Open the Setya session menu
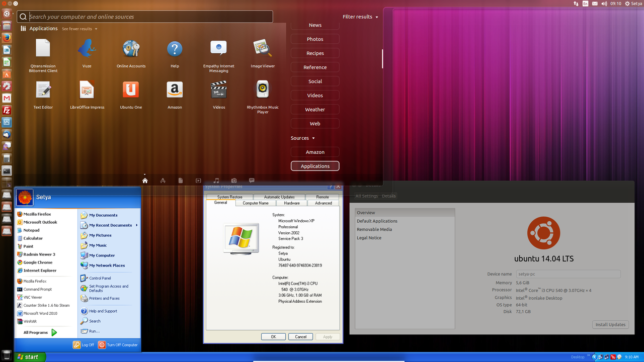The image size is (644, 362). coord(633,4)
